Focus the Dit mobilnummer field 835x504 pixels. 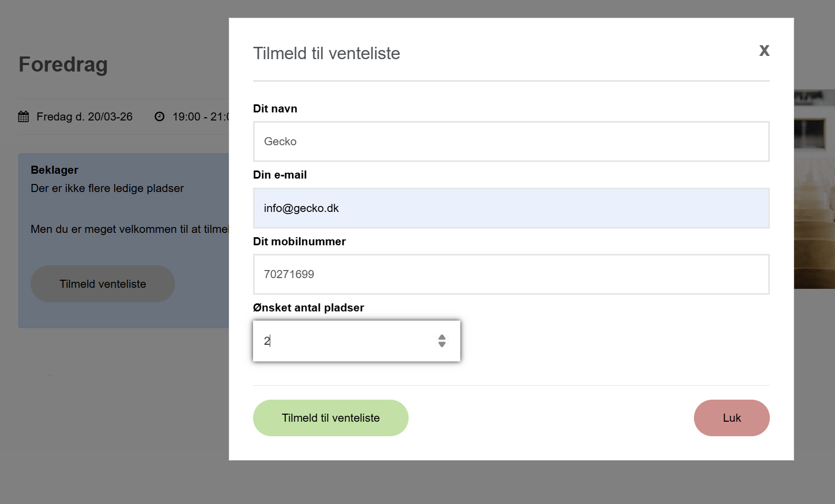click(x=511, y=274)
